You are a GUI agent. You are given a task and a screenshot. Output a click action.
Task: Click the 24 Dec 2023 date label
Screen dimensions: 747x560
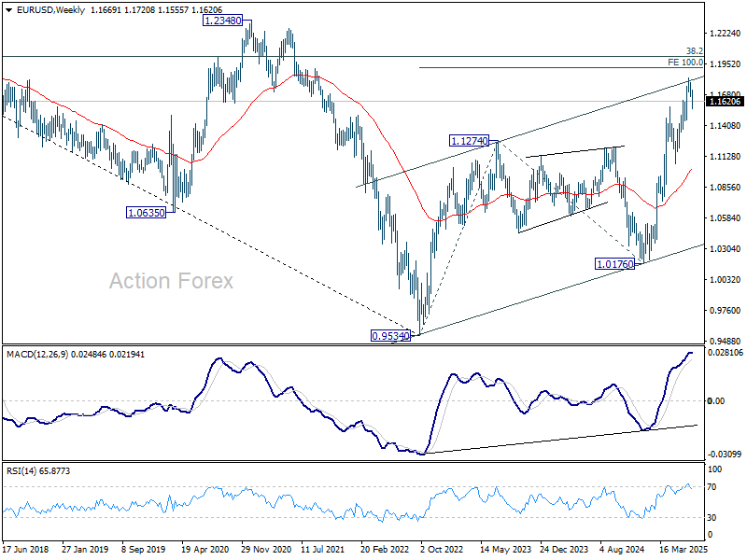(x=564, y=549)
